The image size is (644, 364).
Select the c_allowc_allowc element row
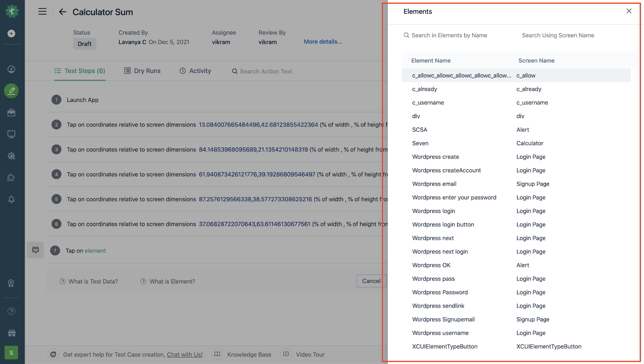[x=516, y=75]
